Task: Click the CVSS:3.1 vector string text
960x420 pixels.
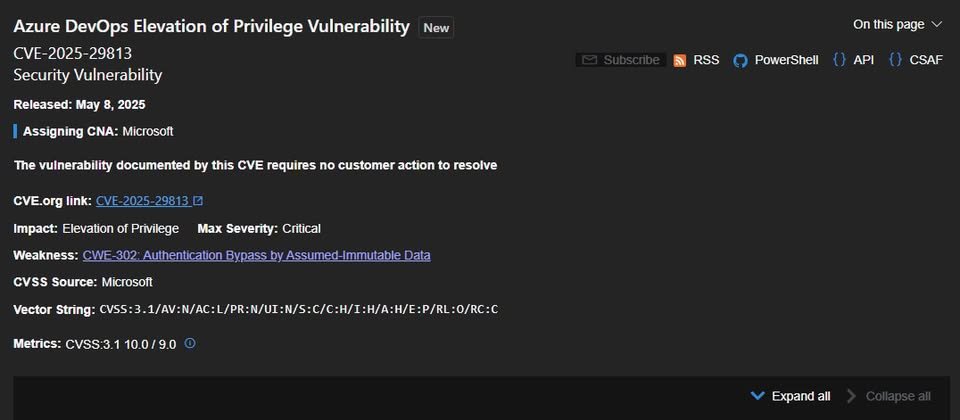Action: 298,309
